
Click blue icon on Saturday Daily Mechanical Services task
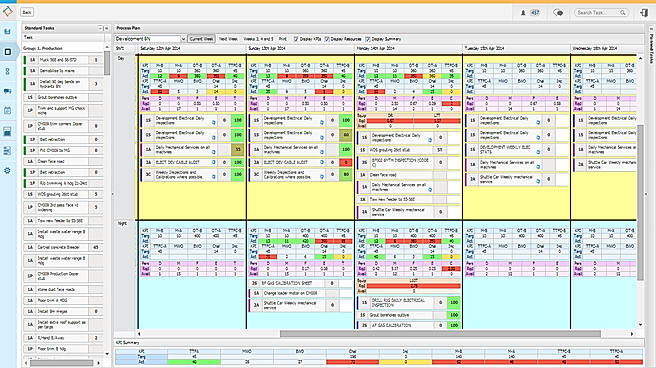click(x=213, y=151)
